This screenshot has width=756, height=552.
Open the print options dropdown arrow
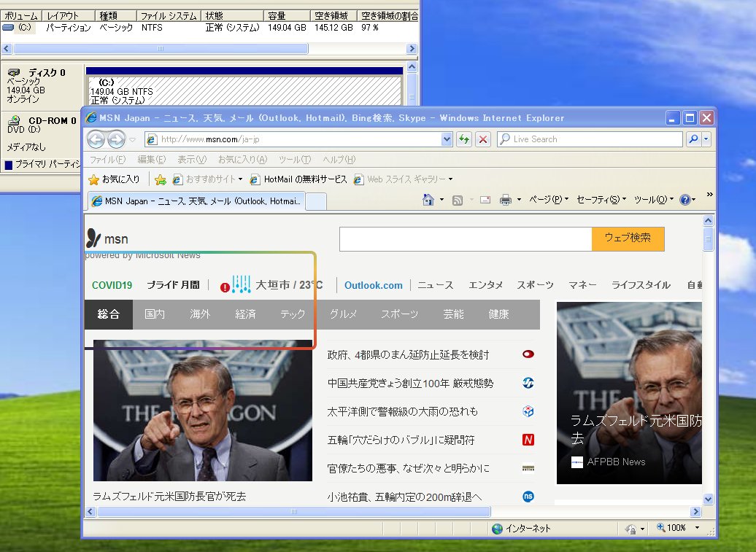coord(519,199)
